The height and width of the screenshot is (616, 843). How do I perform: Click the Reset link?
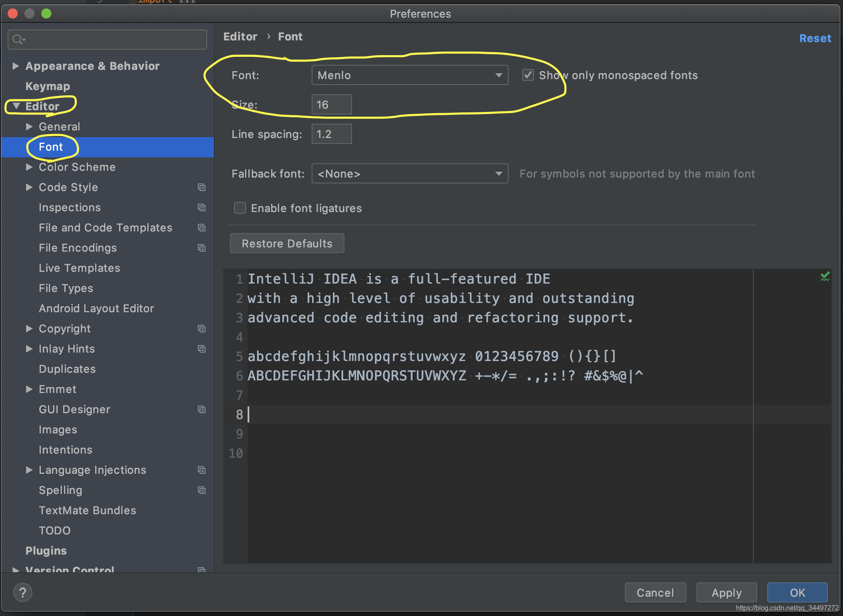pos(815,38)
